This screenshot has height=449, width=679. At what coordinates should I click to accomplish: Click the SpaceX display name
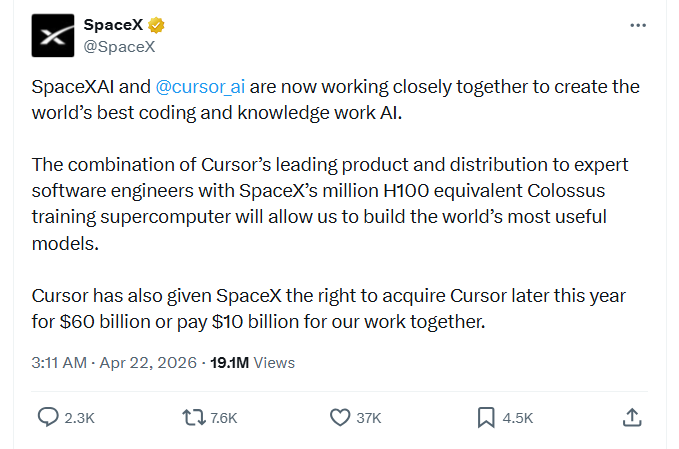pos(113,25)
